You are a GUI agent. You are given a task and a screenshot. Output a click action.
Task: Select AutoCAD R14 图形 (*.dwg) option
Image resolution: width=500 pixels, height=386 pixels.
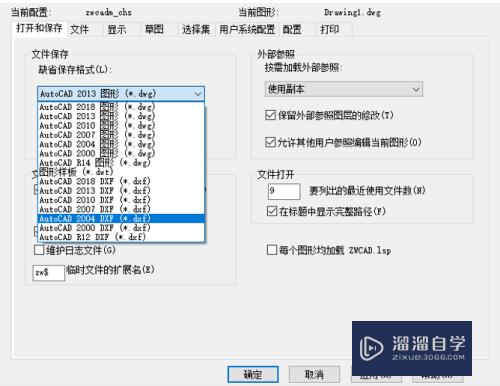[x=121, y=163]
